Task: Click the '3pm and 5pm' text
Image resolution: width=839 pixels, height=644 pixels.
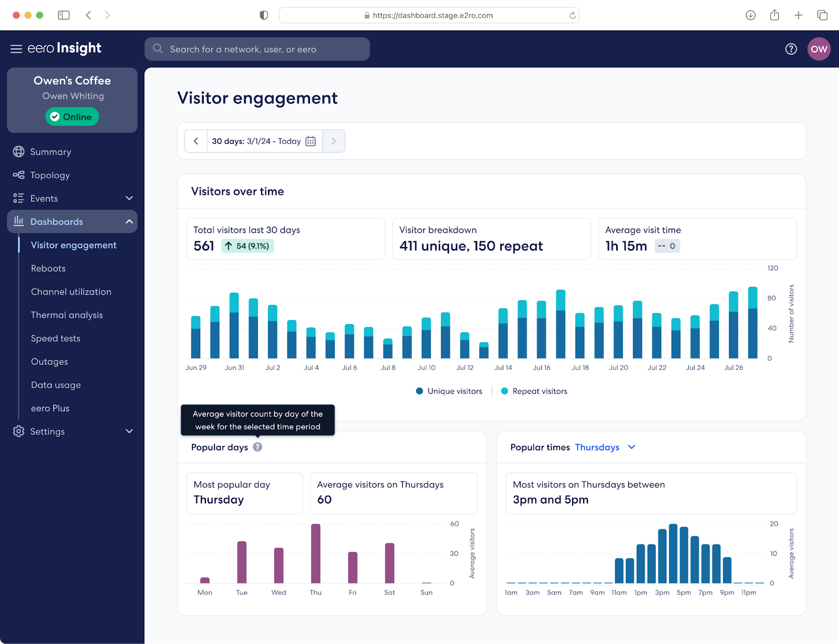Action: [551, 500]
